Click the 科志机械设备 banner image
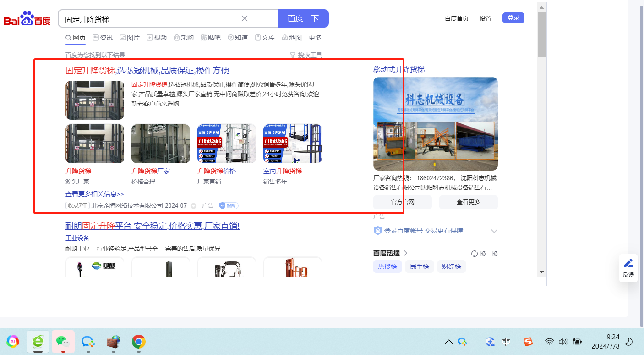The height and width of the screenshot is (355, 644). click(436, 124)
